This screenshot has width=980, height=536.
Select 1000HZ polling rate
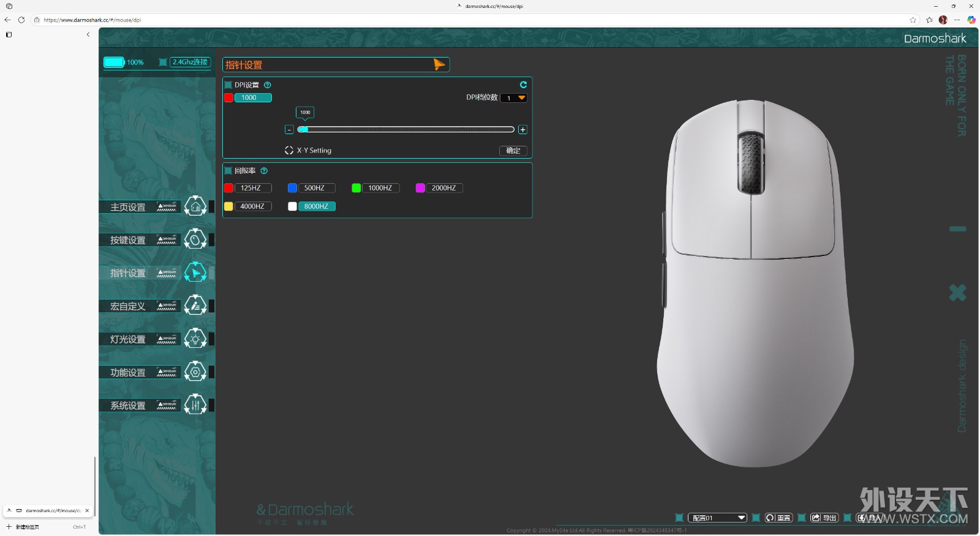[381, 188]
